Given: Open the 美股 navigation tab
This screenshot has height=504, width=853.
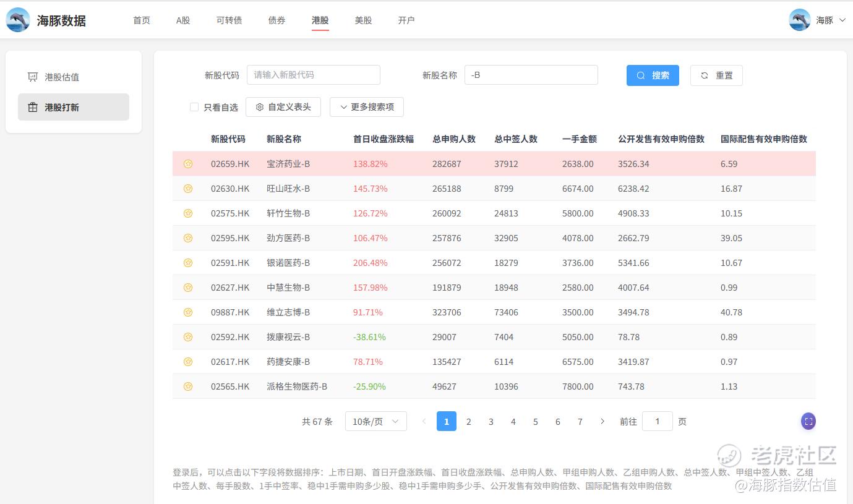Looking at the screenshot, I should [x=363, y=20].
